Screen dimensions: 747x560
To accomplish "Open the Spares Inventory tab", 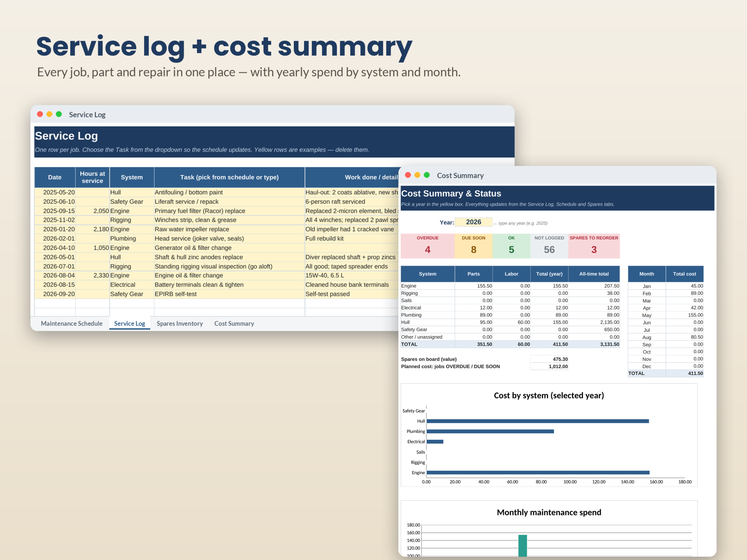I will coord(180,323).
